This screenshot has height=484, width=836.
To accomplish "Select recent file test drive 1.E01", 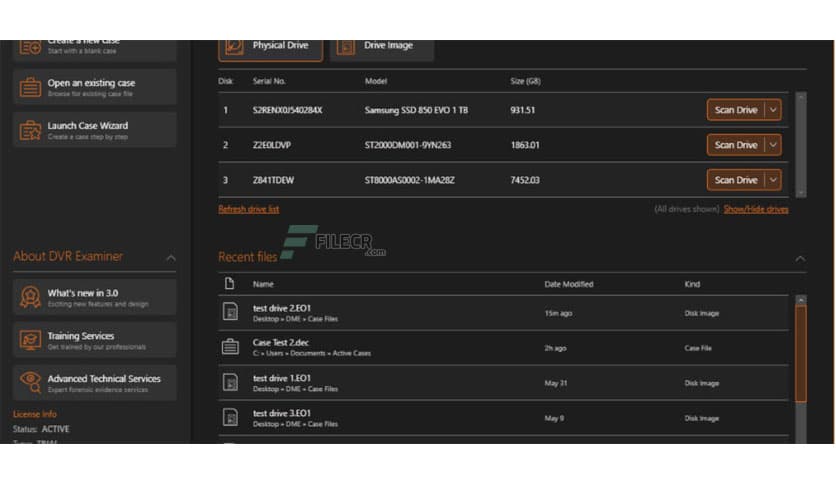I will pos(503,383).
